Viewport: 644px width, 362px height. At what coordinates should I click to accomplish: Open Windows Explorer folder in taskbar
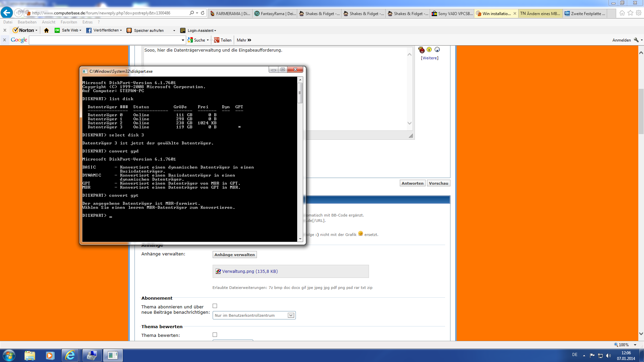click(x=30, y=355)
